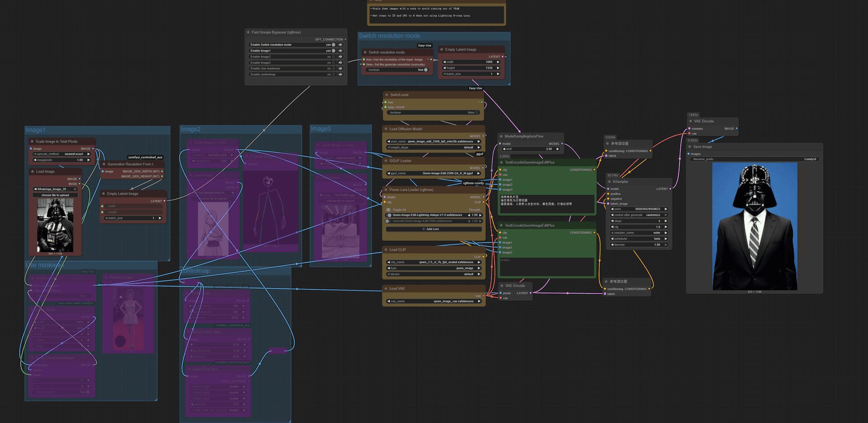
Task: Collapse Load Diffusion Model node dot
Action: coord(386,129)
